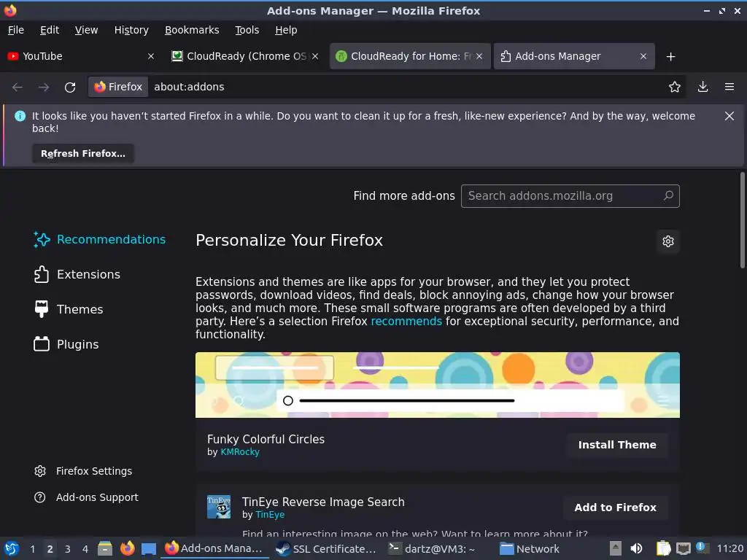Bookmark this page with the star icon
747x560 pixels.
[675, 87]
